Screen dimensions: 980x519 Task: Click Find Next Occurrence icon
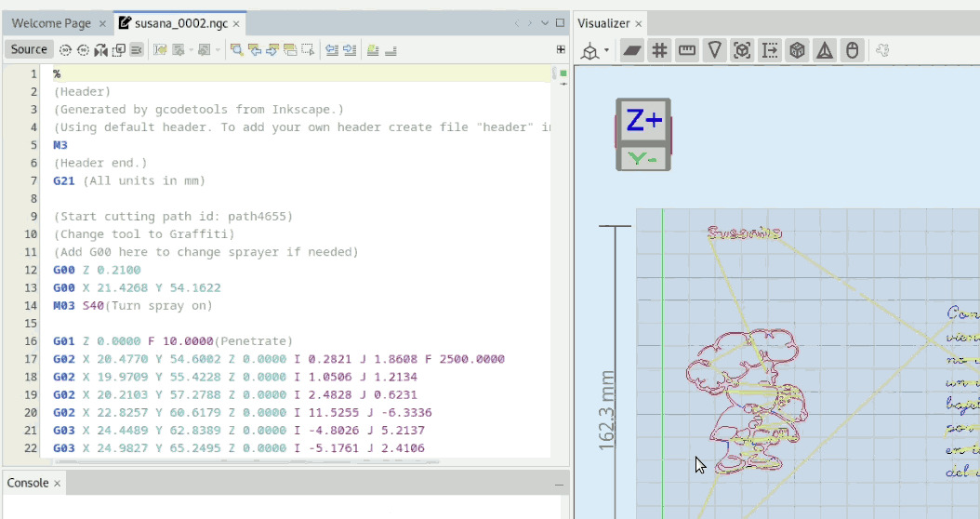point(271,50)
